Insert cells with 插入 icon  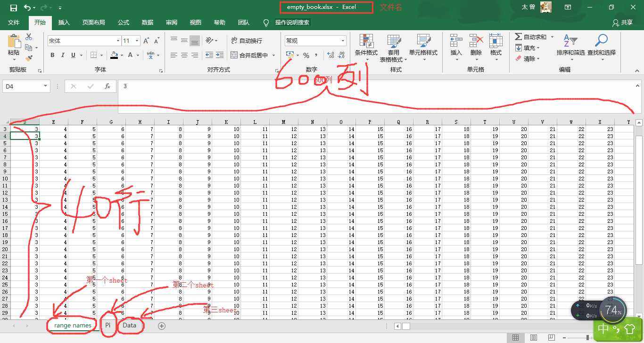pyautogui.click(x=456, y=48)
